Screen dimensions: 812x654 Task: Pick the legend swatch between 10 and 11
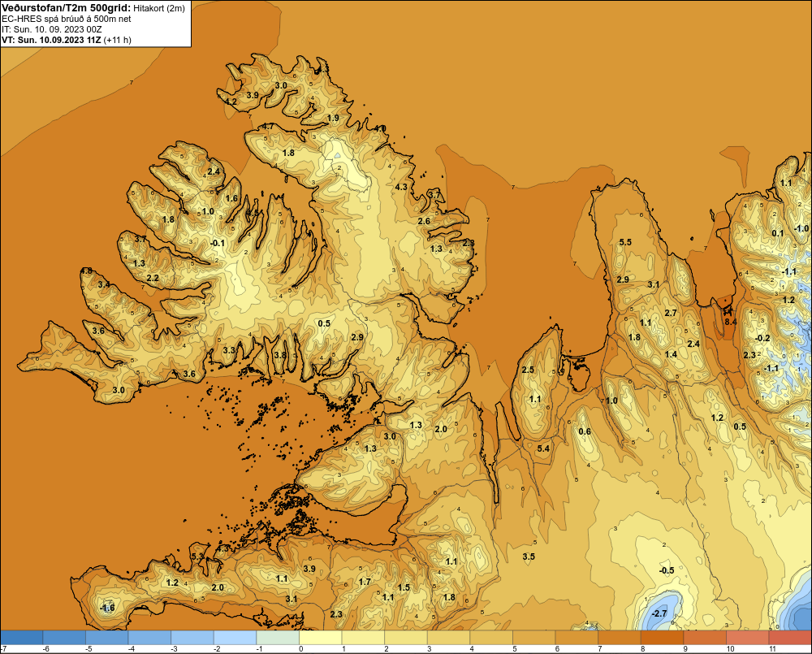[x=747, y=638]
